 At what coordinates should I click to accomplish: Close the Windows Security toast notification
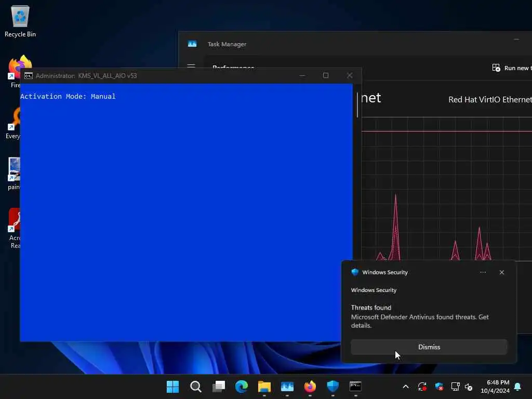501,272
